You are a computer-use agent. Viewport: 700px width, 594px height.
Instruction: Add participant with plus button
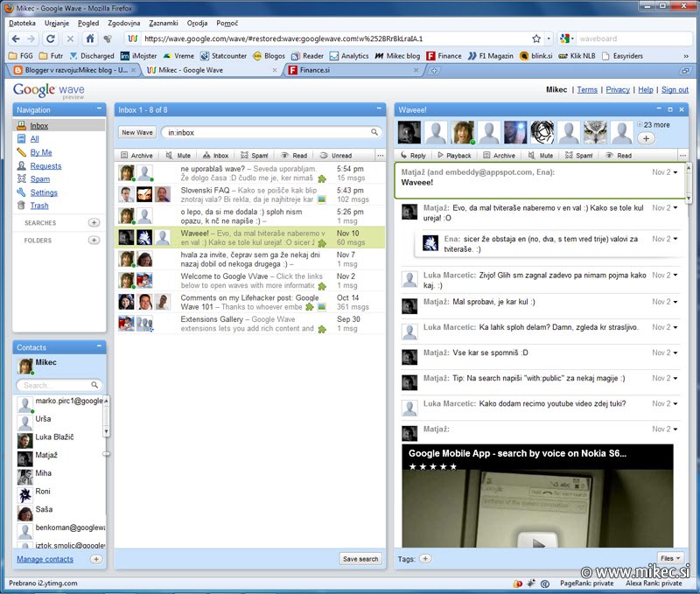(646, 138)
